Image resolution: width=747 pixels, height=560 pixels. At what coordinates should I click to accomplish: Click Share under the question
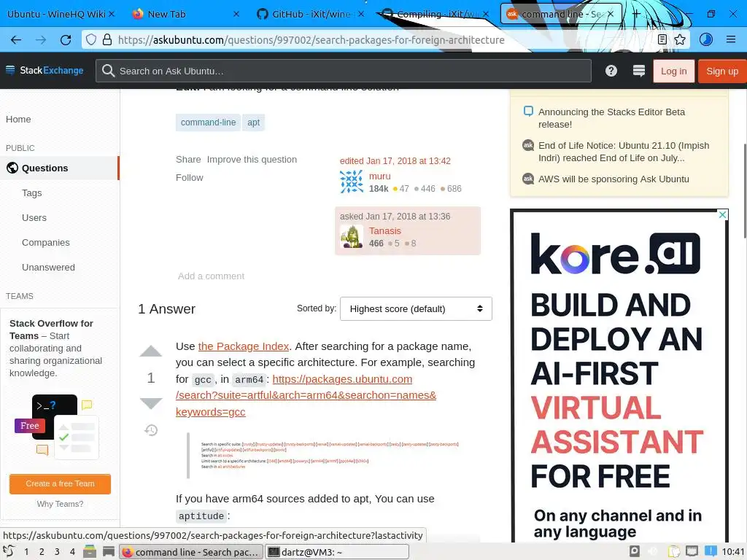(188, 160)
